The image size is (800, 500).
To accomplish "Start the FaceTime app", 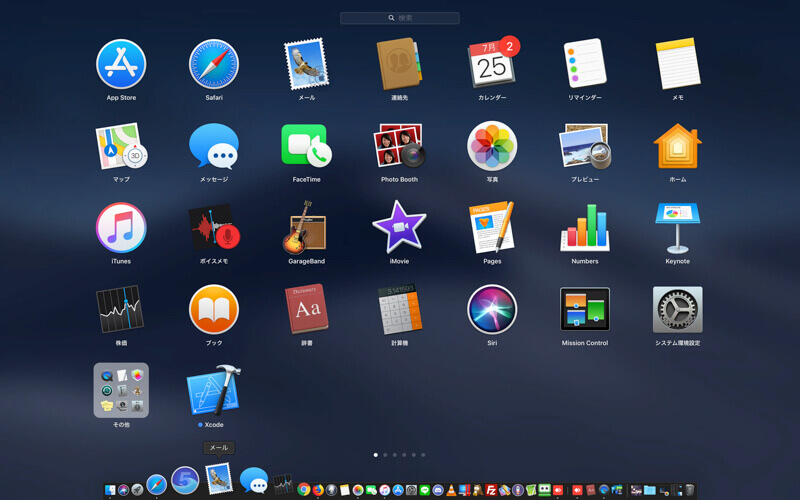I will [306, 145].
